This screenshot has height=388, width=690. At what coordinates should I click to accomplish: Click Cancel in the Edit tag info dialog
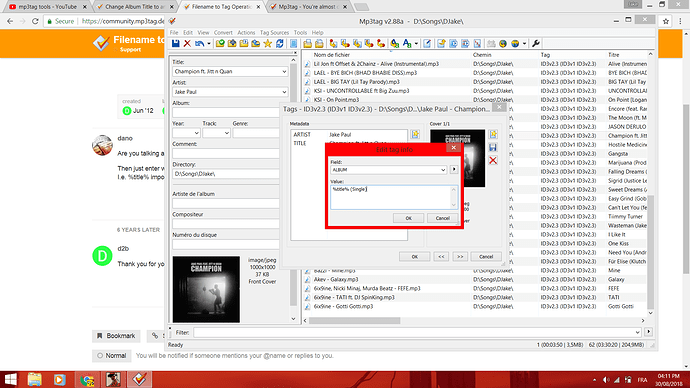(442, 218)
